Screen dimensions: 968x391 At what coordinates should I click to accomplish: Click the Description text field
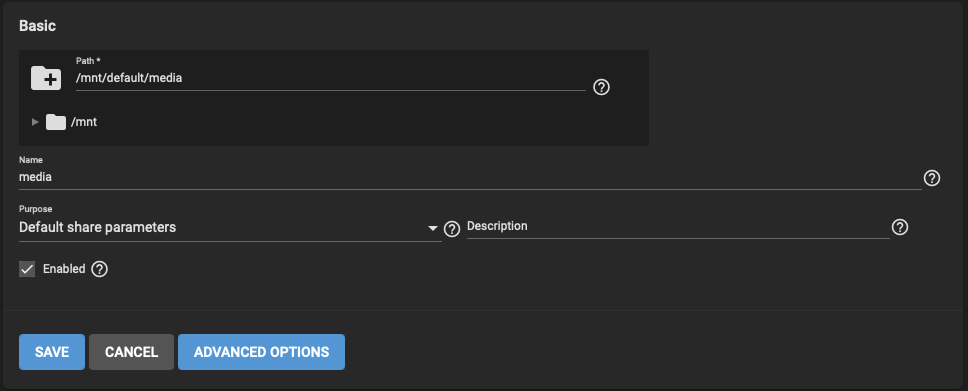click(x=678, y=227)
